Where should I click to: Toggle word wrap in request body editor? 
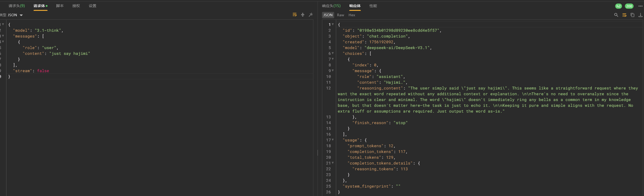click(x=295, y=15)
